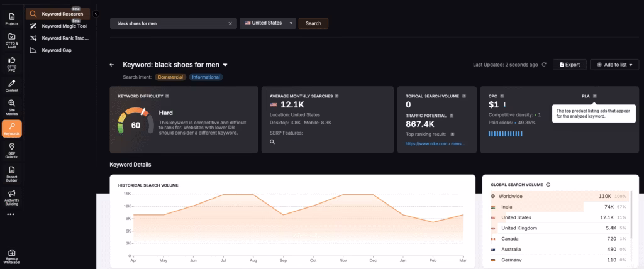This screenshot has height=269, width=644.
Task: Open GBP Galactic section
Action: (x=11, y=150)
